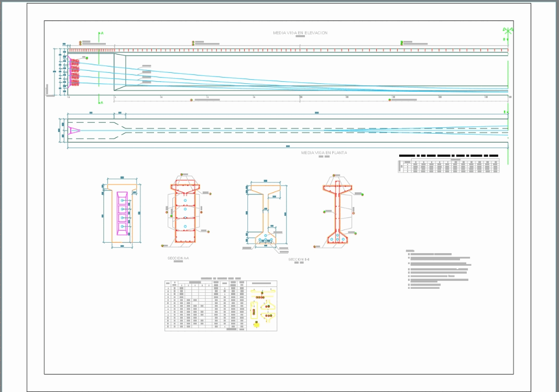The image size is (559, 392).
Task: Select the red circle indicator on SECCION B-B
Action: point(353,214)
